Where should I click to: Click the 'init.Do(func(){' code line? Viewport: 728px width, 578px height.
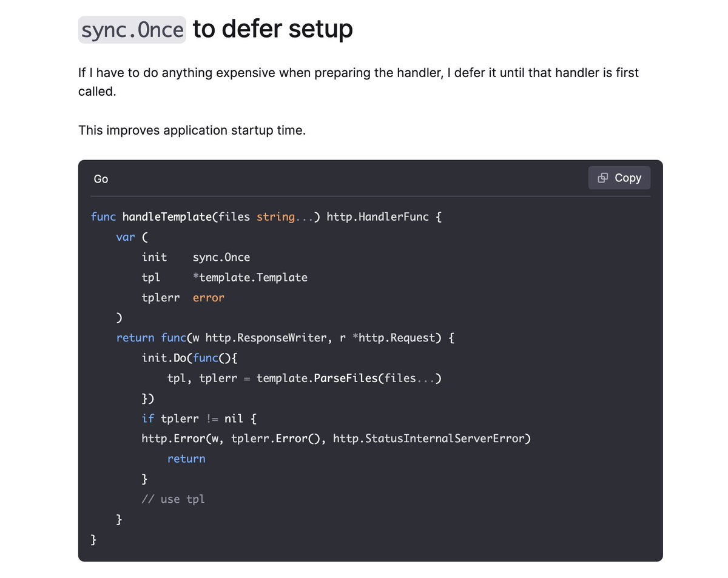tap(189, 358)
